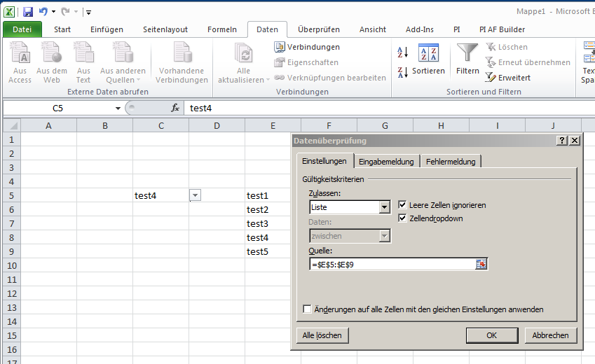595x364 pixels.
Task: Save the workbook with the floppy disk icon
Action: coord(28,12)
